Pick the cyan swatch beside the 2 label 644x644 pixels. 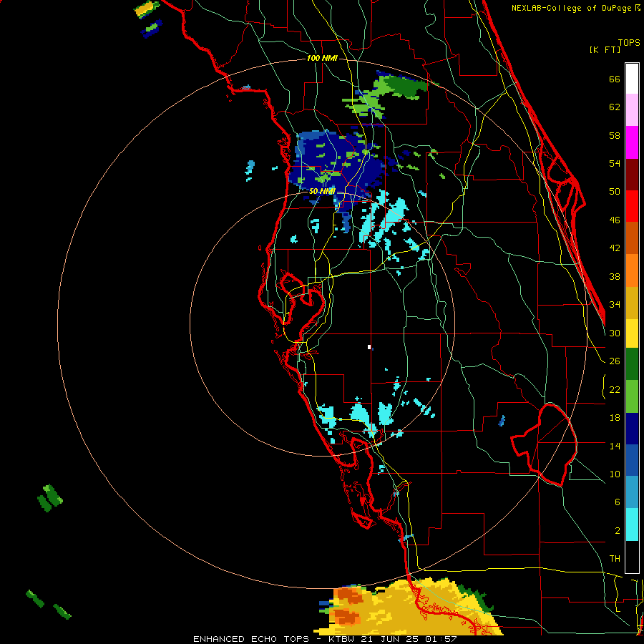tap(632, 525)
